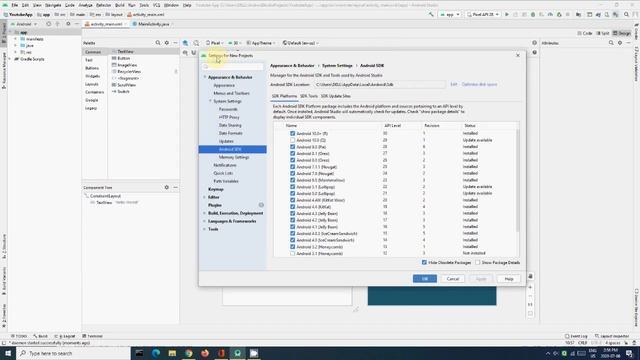Click the design surface warnings icon
This screenshot has height=360, width=640.
coord(534,43)
